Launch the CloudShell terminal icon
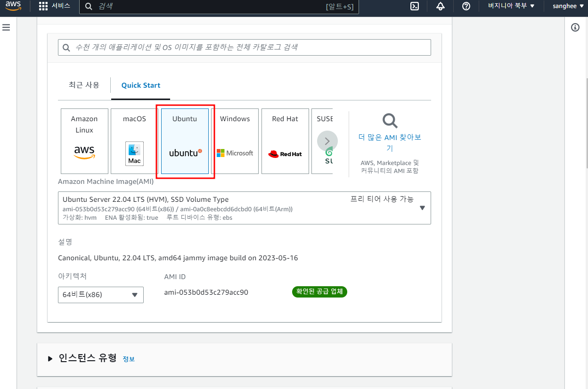Screen dimensions: 588x389 pos(415,6)
